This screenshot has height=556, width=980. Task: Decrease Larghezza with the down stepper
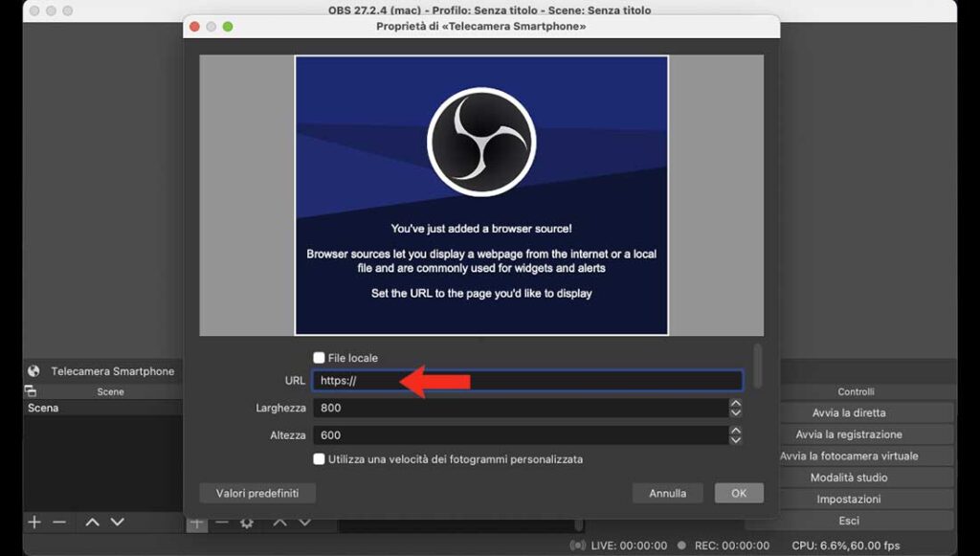(x=736, y=412)
